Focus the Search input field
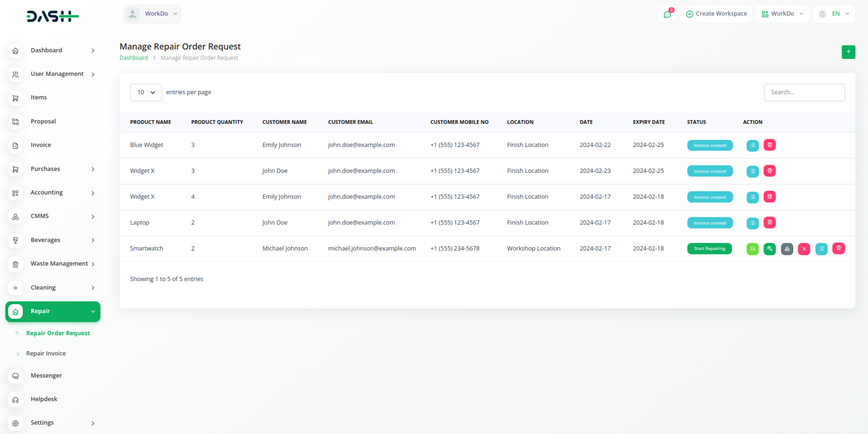The width and height of the screenshot is (868, 434). click(804, 92)
